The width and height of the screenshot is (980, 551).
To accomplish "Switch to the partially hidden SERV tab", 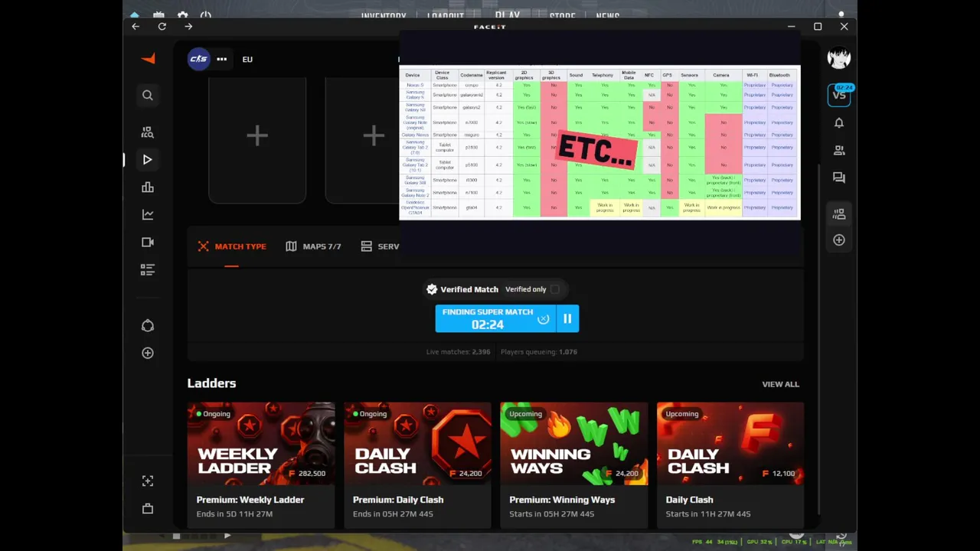I will click(380, 246).
